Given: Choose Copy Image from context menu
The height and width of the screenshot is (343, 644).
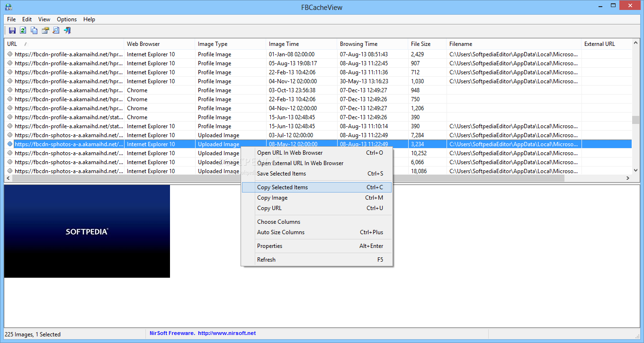Looking at the screenshot, I should coord(317,198).
